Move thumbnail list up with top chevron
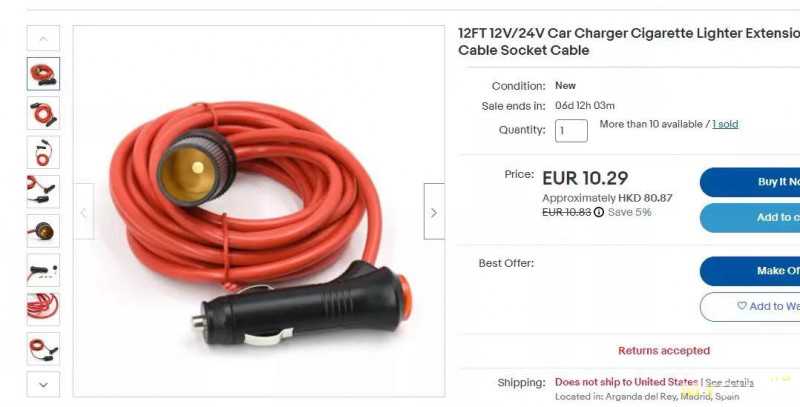 43,38
